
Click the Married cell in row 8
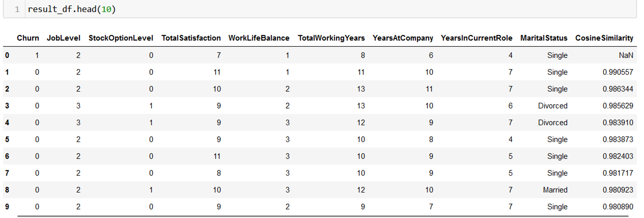click(555, 190)
